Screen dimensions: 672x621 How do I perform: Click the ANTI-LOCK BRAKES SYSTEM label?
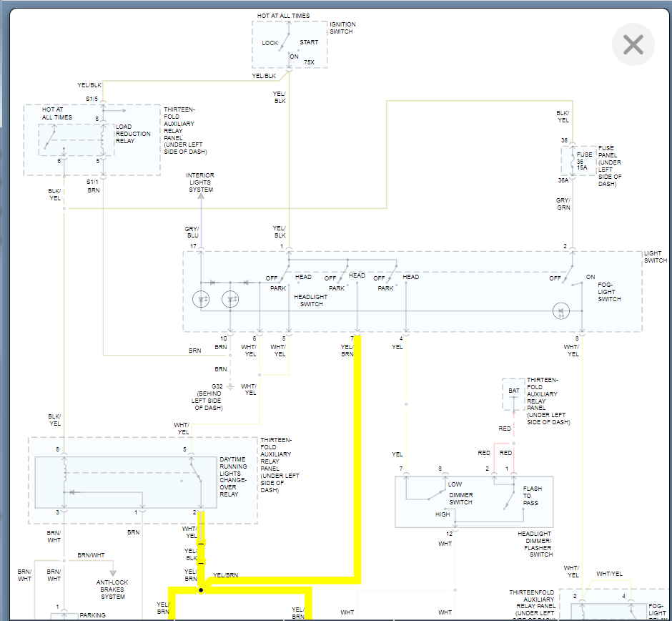pos(112,590)
